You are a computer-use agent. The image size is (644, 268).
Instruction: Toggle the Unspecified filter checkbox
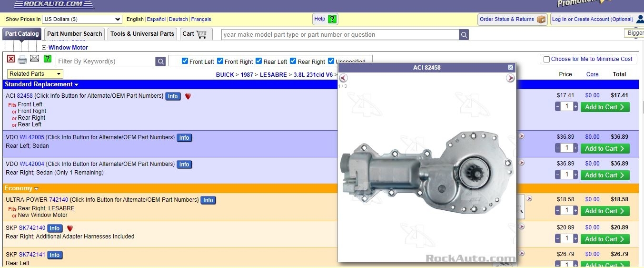pyautogui.click(x=331, y=61)
